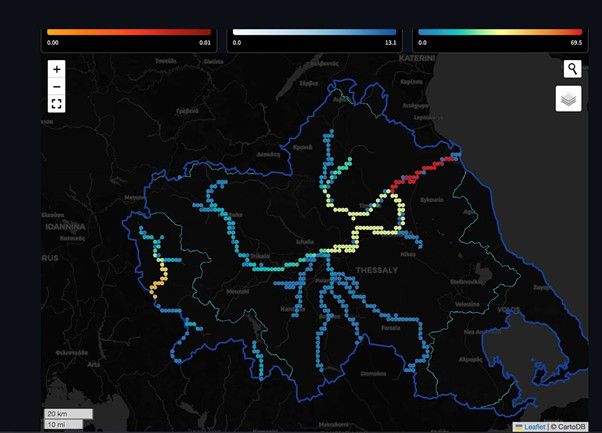Open the layers control panel
This screenshot has height=433, width=602.
coord(570,99)
